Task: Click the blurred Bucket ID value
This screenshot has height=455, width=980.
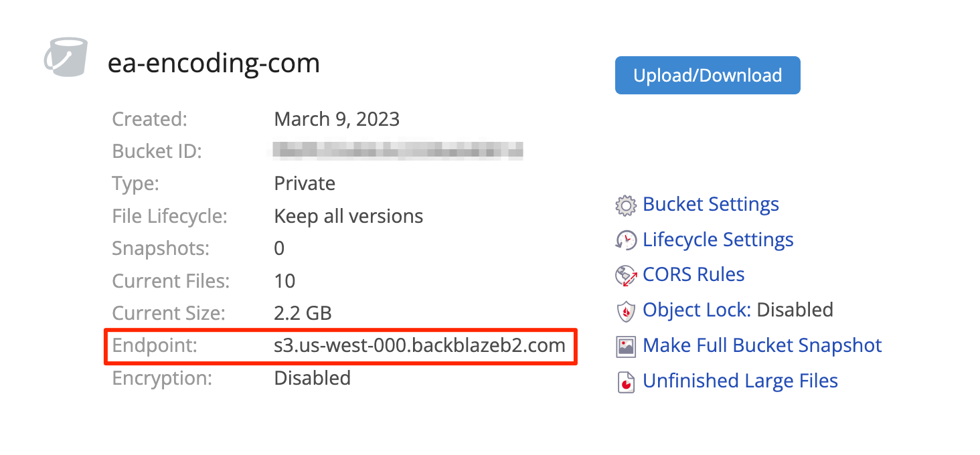Action: pos(398,151)
